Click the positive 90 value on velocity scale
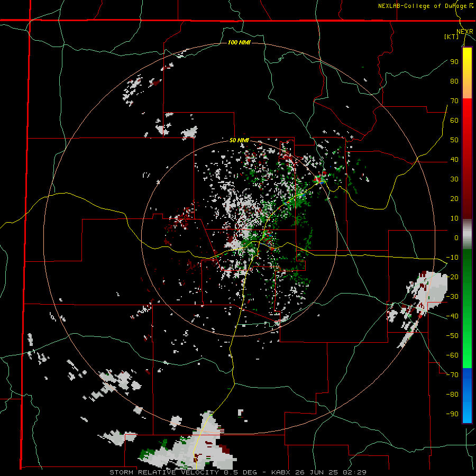The width and height of the screenshot is (476, 476). [454, 62]
